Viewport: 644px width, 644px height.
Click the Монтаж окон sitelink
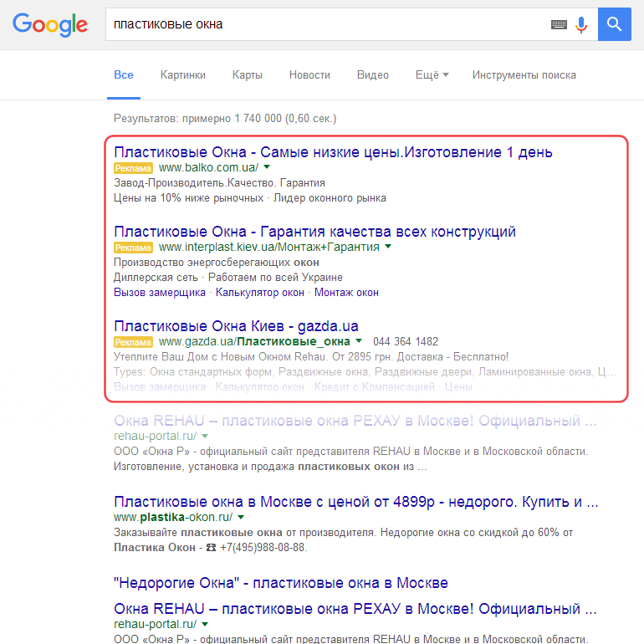346,293
